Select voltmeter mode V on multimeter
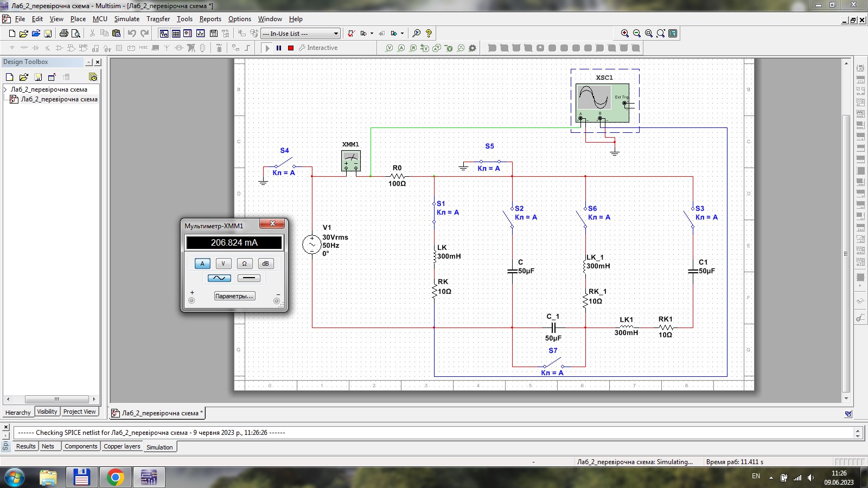 (223, 264)
